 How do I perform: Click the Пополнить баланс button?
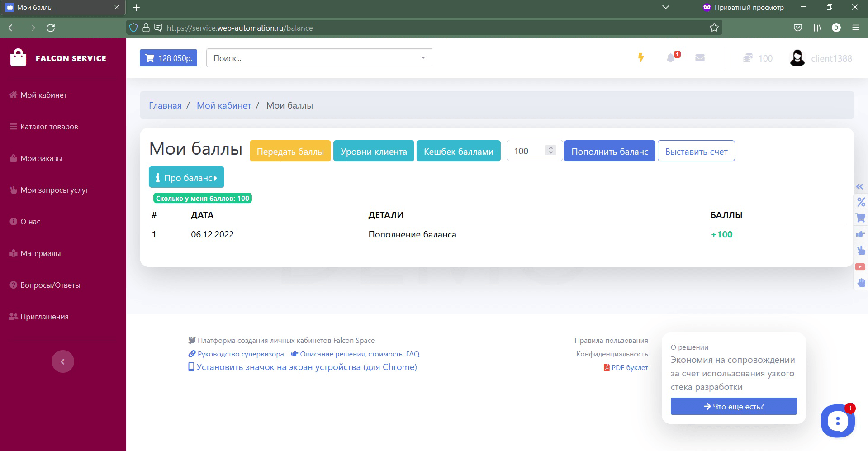609,152
